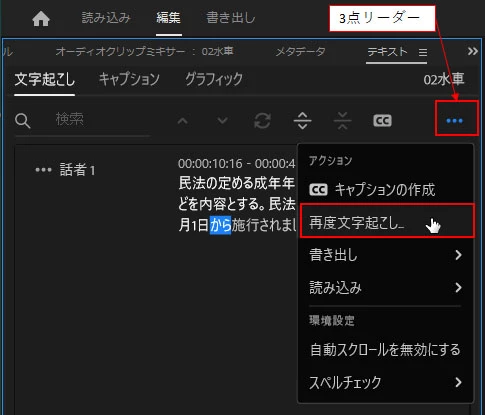Image resolution: width=485 pixels, height=415 pixels.
Task: Click timecode 00:00:10:16
Action: [210, 164]
